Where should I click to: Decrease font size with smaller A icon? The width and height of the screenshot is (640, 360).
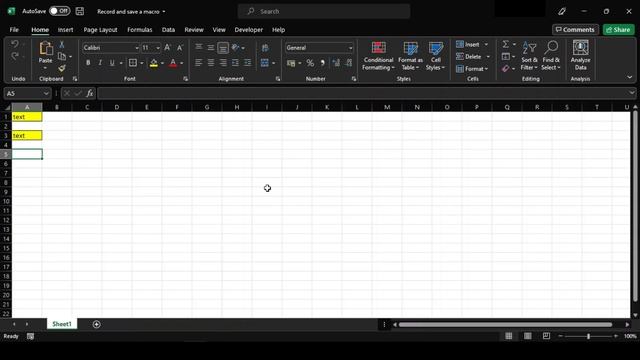[x=180, y=48]
